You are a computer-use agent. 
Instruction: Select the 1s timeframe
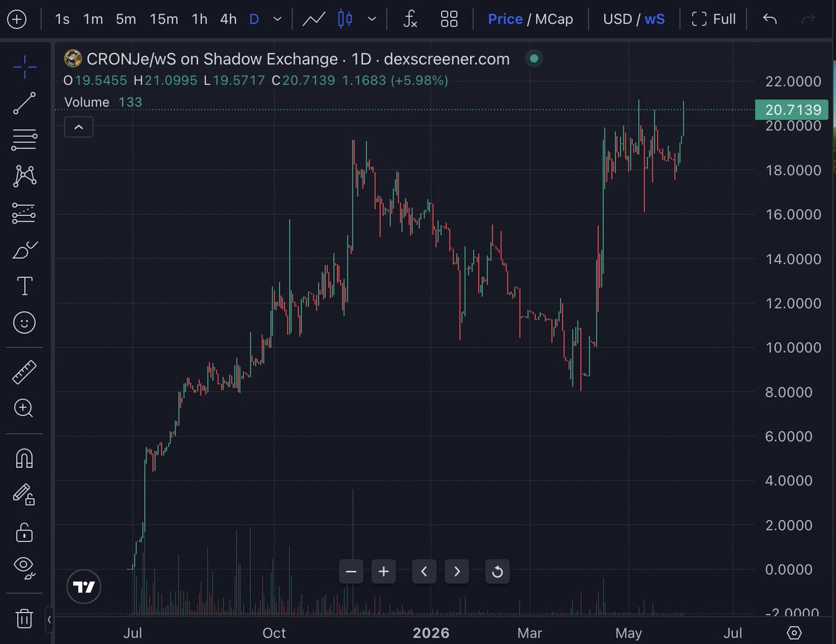tap(62, 19)
